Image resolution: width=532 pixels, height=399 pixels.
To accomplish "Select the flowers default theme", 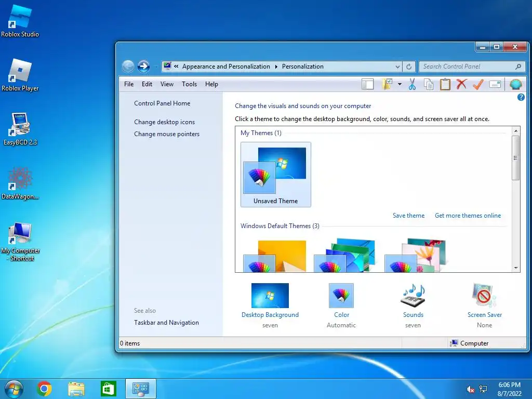I will 416,255.
